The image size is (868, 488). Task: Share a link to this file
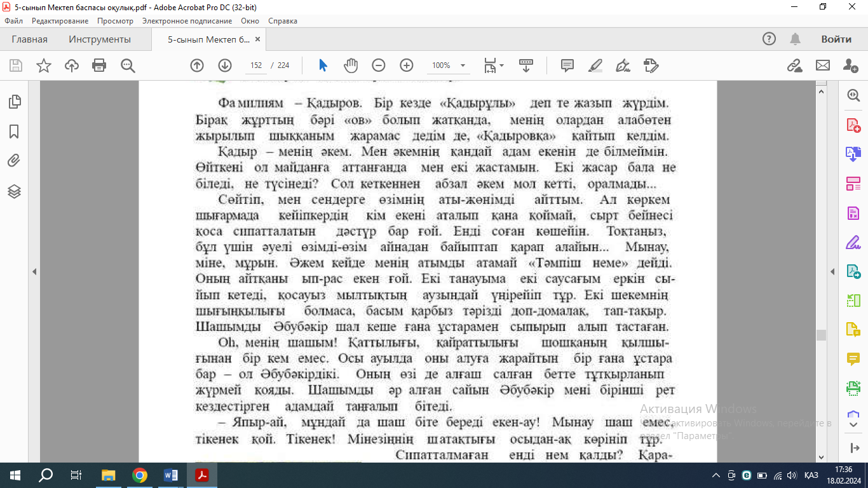pyautogui.click(x=794, y=65)
